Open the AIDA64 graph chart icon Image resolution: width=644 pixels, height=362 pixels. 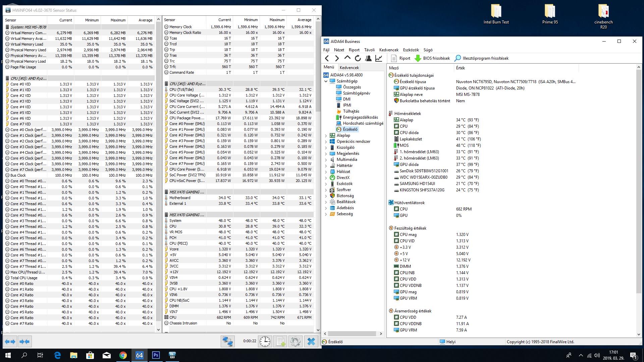[x=379, y=58]
